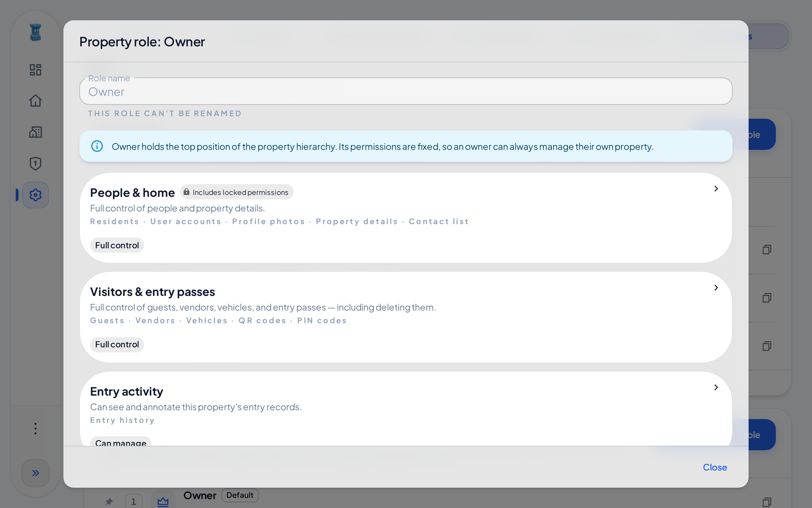The height and width of the screenshot is (508, 812).
Task: Click the 'Entry history' label
Action: 122,420
